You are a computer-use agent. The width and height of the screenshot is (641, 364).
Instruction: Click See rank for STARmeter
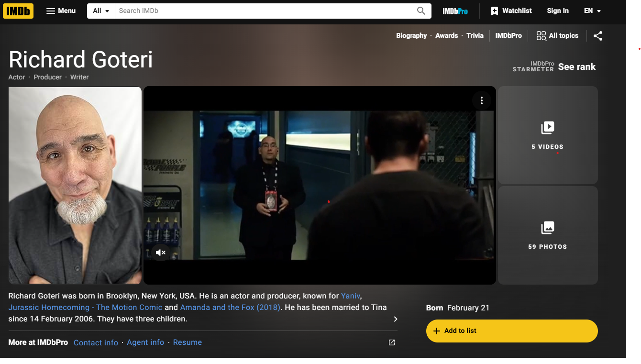(x=576, y=67)
